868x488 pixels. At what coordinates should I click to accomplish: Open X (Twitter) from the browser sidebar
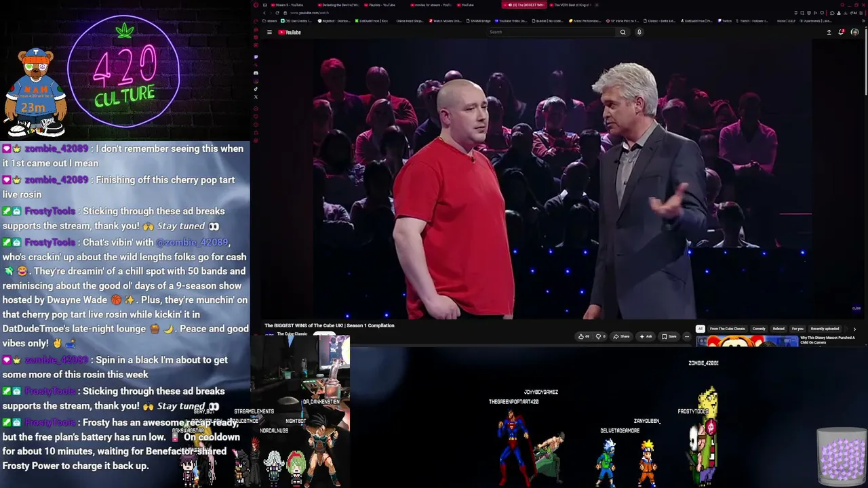click(256, 97)
